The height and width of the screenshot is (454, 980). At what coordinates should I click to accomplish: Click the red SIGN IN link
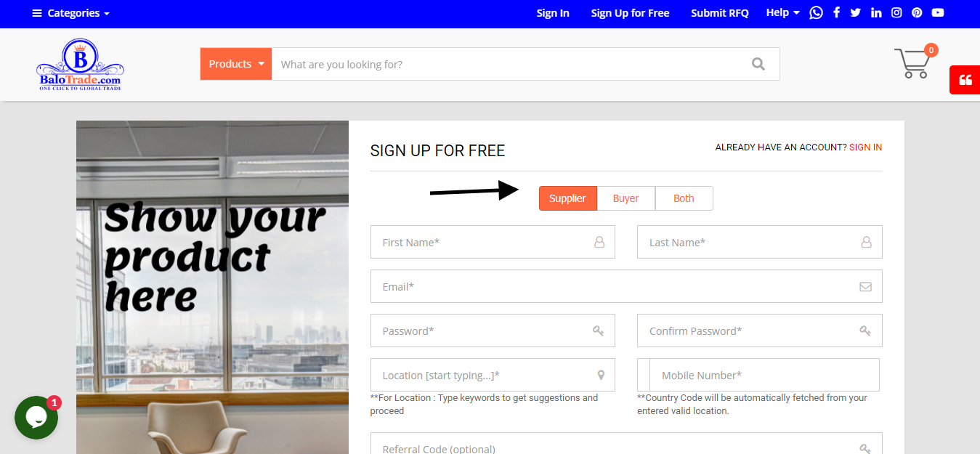[865, 147]
